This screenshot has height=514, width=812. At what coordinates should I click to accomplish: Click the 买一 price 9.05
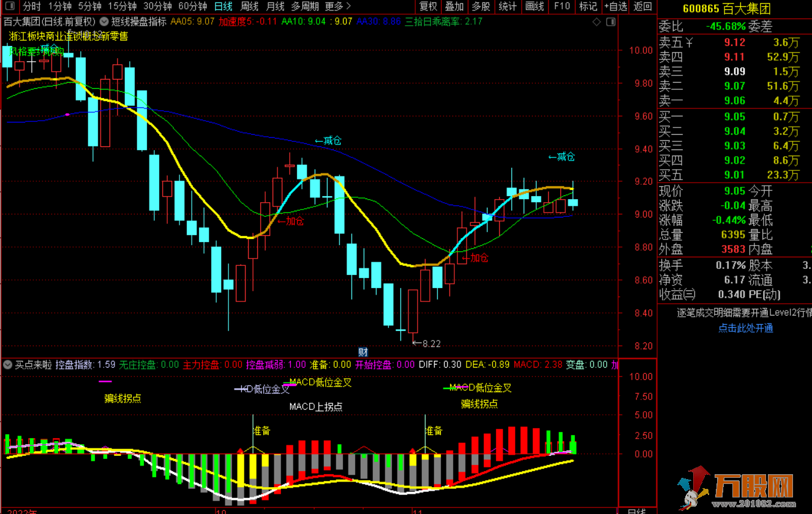(x=734, y=116)
